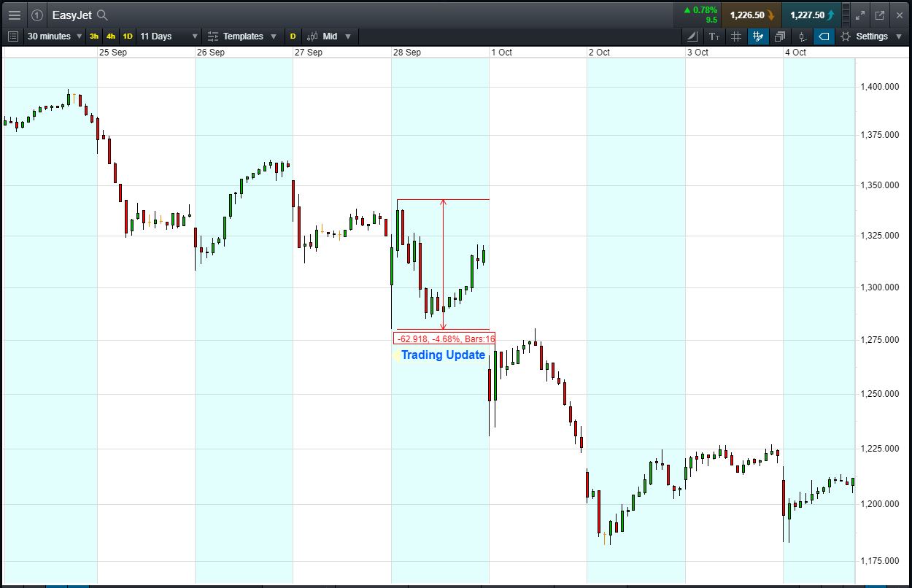Click the 1,350.000 price axis label
Screen dimensions: 912x588
click(880, 185)
